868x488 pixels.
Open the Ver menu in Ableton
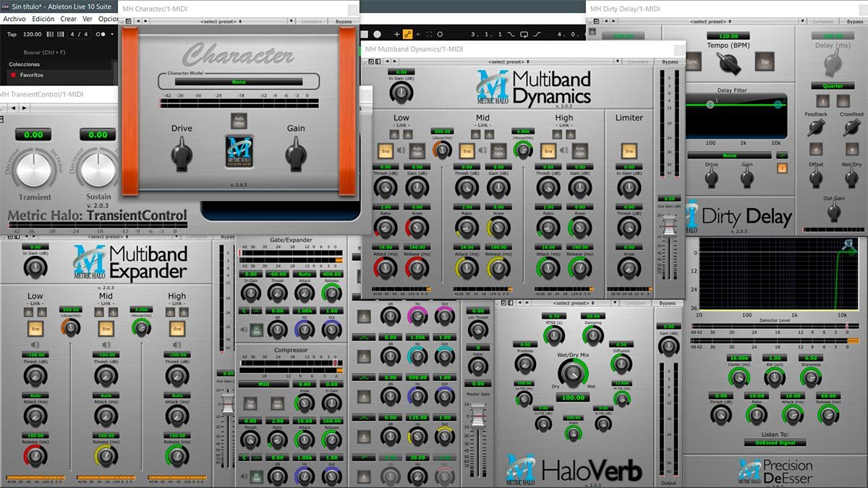click(x=88, y=19)
